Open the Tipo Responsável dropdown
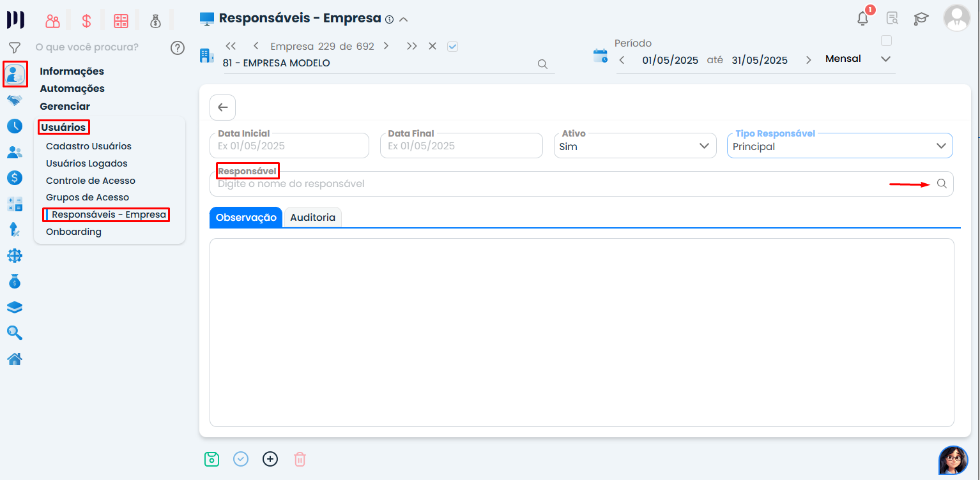 pyautogui.click(x=940, y=146)
